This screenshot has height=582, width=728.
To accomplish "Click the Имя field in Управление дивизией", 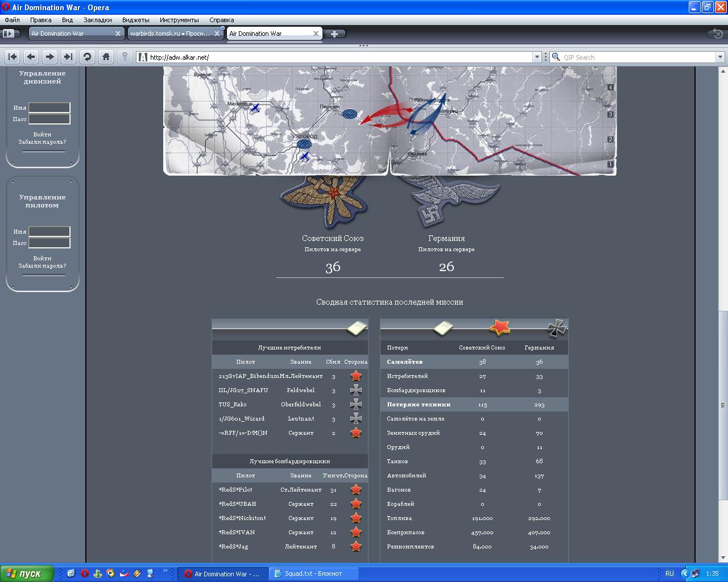I will pyautogui.click(x=49, y=107).
